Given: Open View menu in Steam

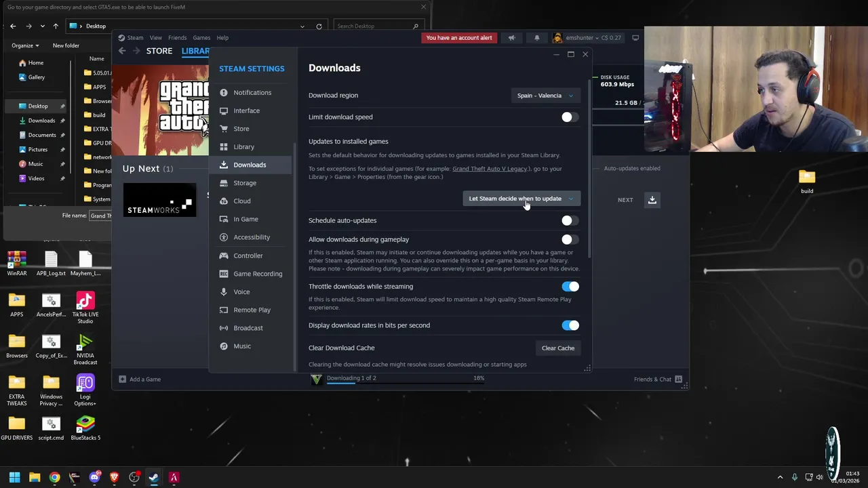Looking at the screenshot, I should (x=155, y=38).
